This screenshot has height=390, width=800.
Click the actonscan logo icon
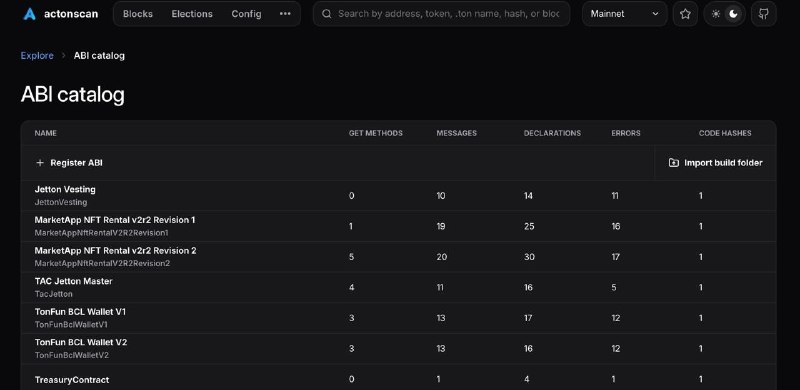coord(30,14)
